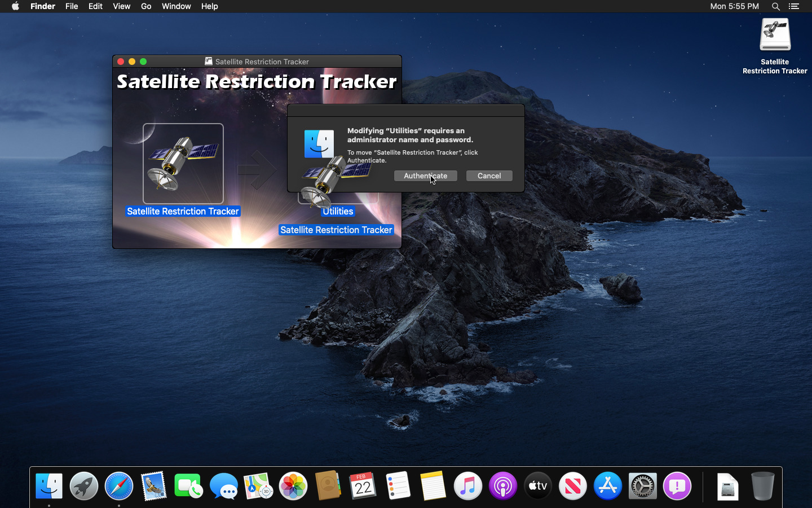
Task: Open the Go menu
Action: (146, 6)
